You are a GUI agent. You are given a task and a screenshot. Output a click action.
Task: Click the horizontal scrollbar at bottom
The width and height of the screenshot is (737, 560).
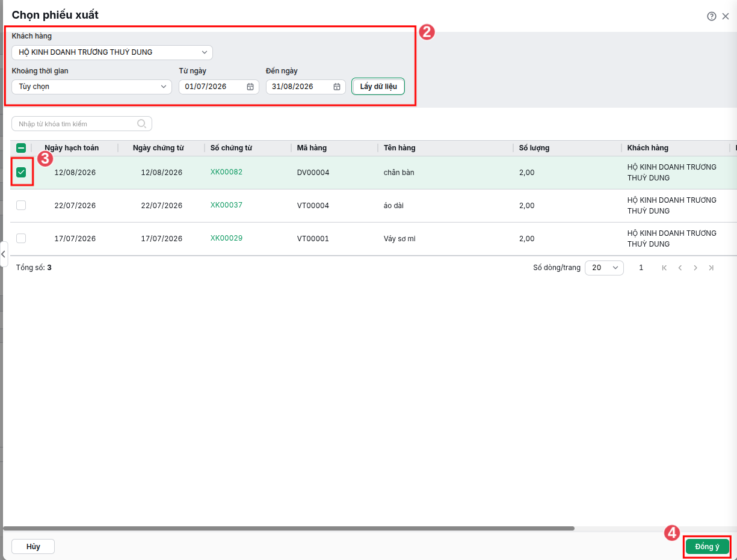(289, 529)
